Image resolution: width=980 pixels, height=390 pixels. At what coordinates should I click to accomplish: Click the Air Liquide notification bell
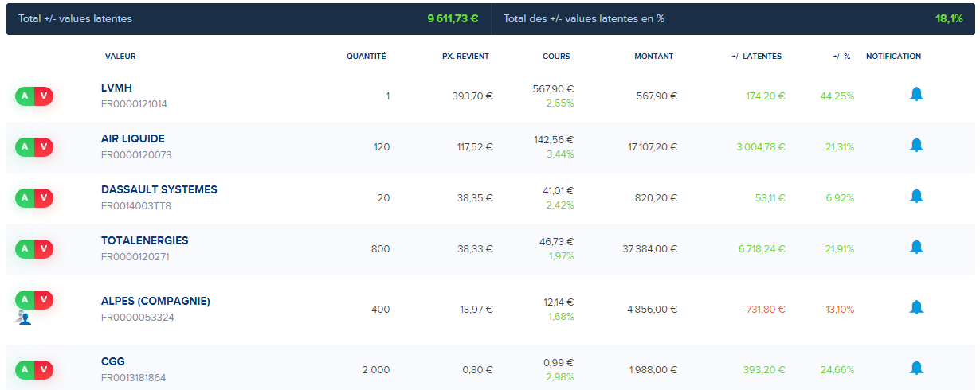tap(916, 146)
